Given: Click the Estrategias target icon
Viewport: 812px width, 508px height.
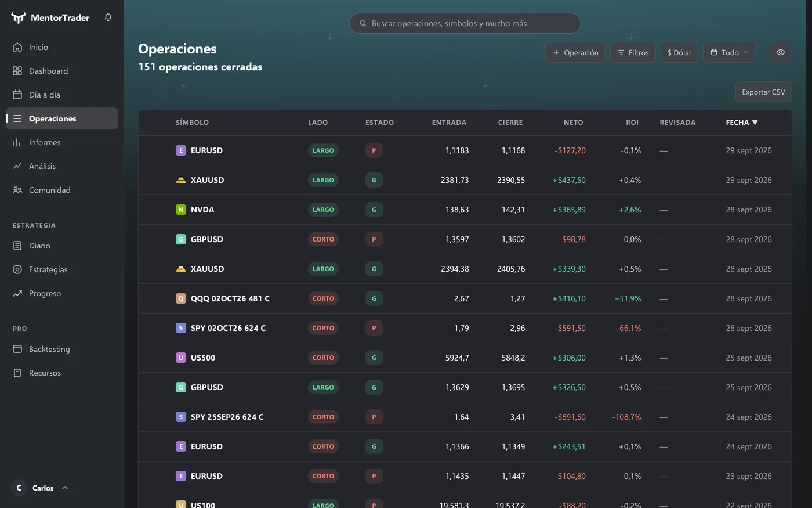Looking at the screenshot, I should coord(17,269).
